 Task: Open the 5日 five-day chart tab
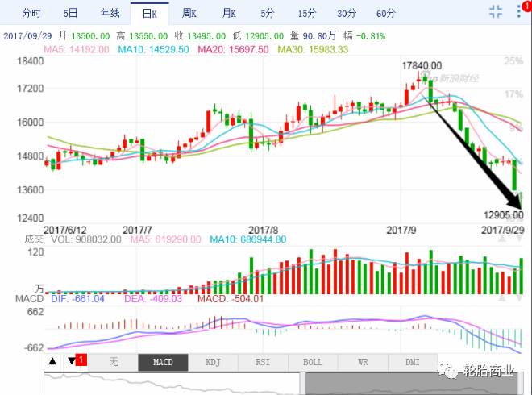click(70, 13)
